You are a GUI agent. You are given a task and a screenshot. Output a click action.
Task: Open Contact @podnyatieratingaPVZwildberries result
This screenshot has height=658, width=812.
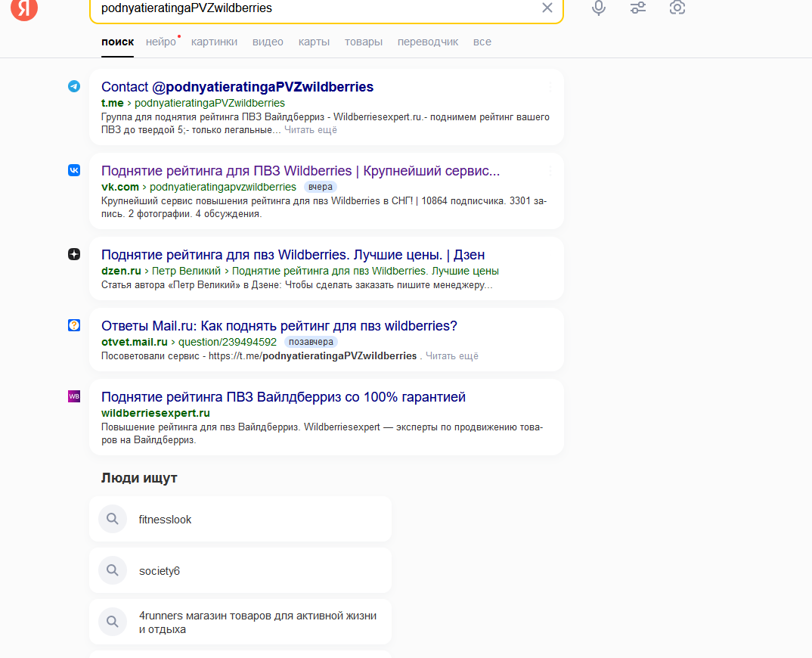(237, 86)
